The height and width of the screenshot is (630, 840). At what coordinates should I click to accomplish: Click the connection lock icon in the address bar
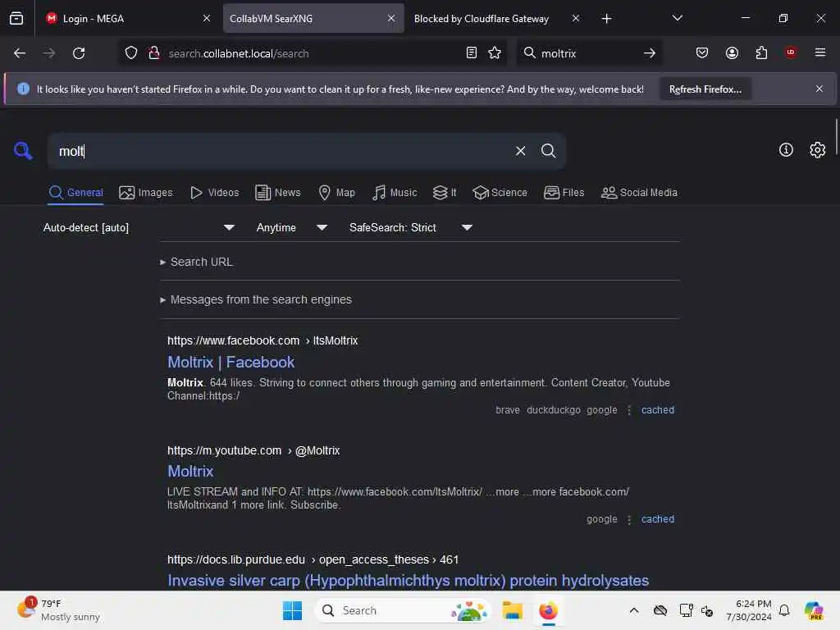coord(154,53)
